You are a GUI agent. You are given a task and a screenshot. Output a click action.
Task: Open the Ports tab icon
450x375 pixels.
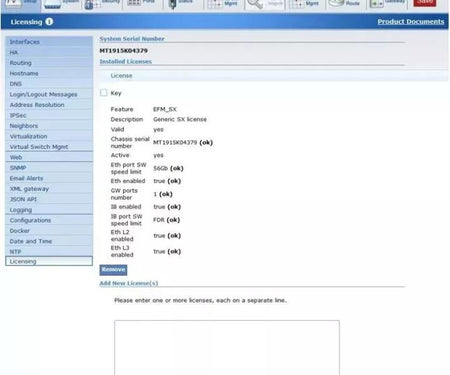[134, 3]
